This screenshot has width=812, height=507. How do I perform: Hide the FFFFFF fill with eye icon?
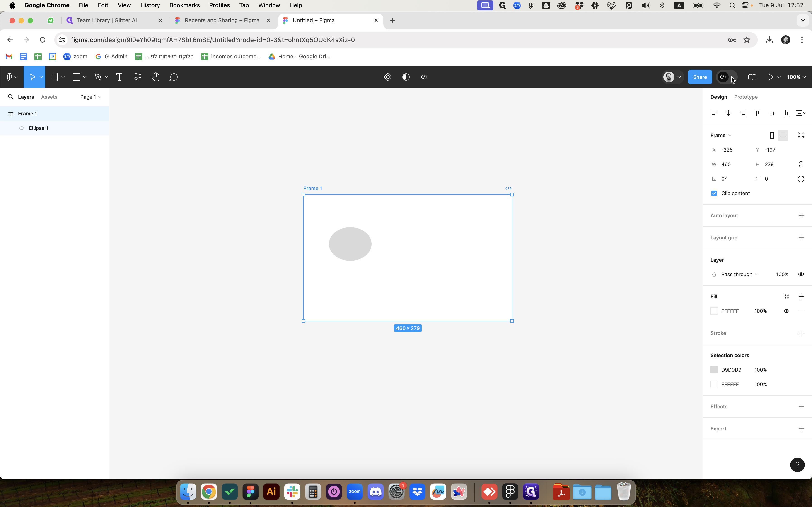click(x=786, y=311)
